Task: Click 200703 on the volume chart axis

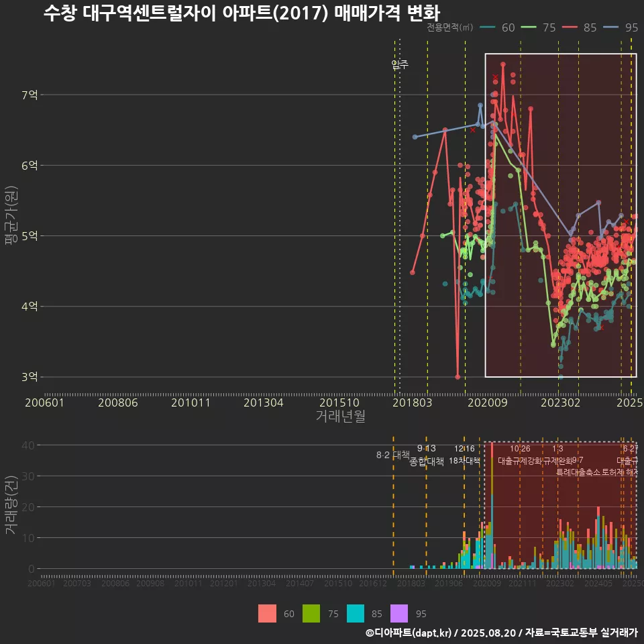Action: click(x=77, y=583)
